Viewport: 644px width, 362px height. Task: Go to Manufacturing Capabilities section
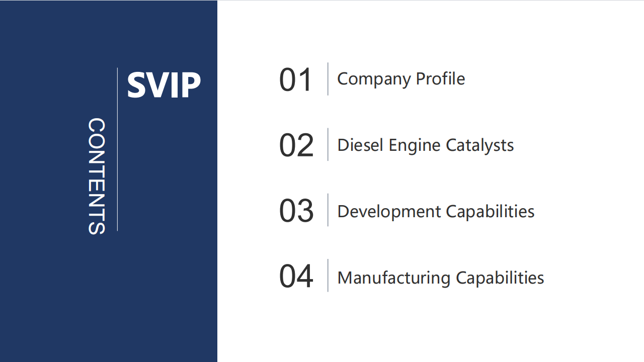point(441,278)
